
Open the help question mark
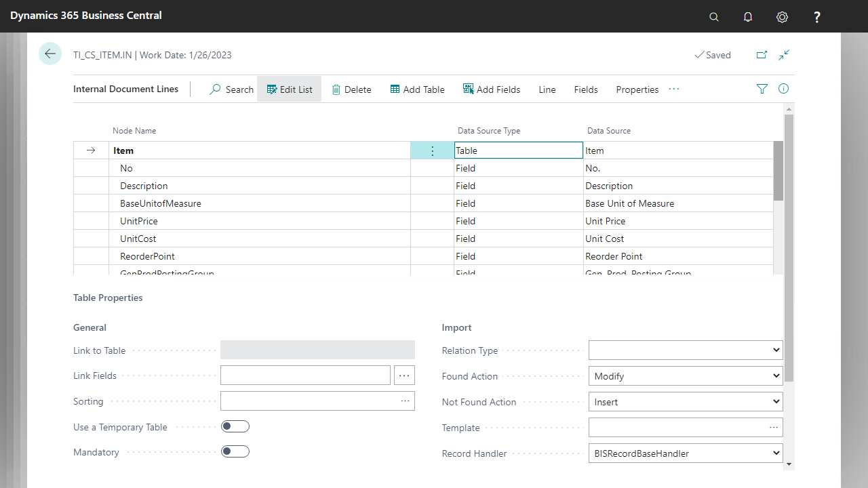click(x=817, y=17)
